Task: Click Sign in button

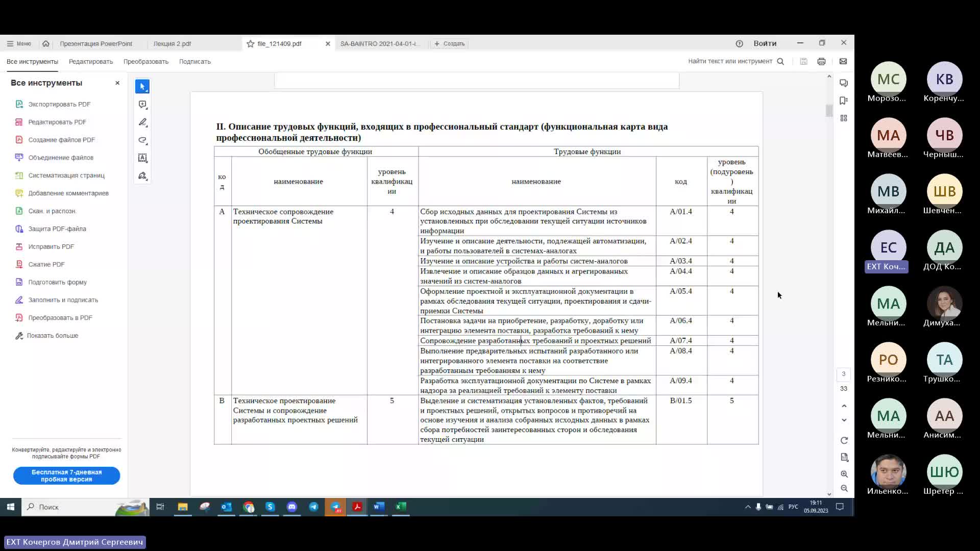Action: [x=765, y=43]
